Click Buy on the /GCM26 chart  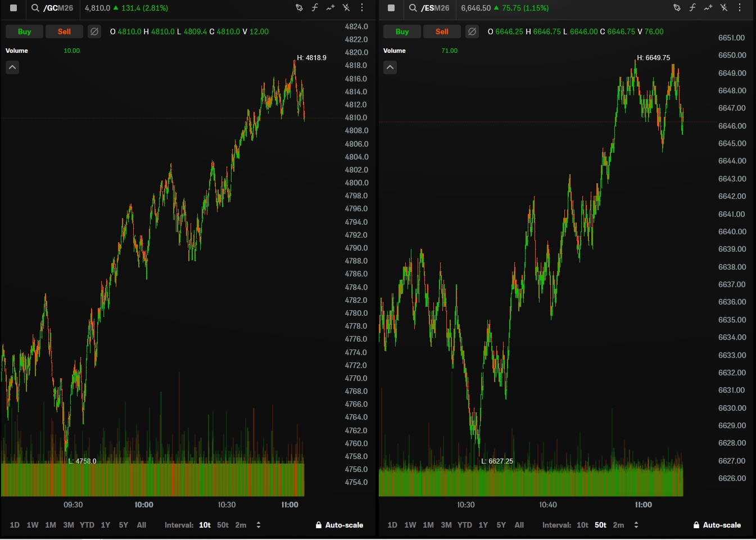(x=24, y=31)
